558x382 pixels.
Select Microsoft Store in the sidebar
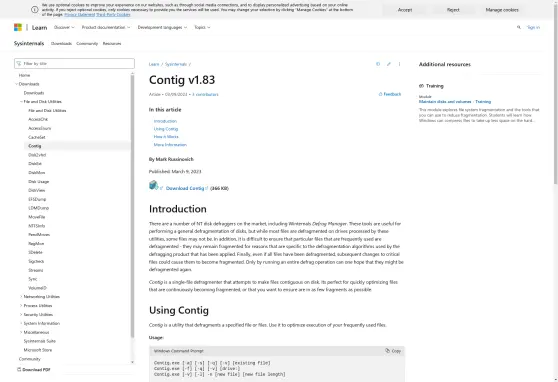click(x=38, y=350)
